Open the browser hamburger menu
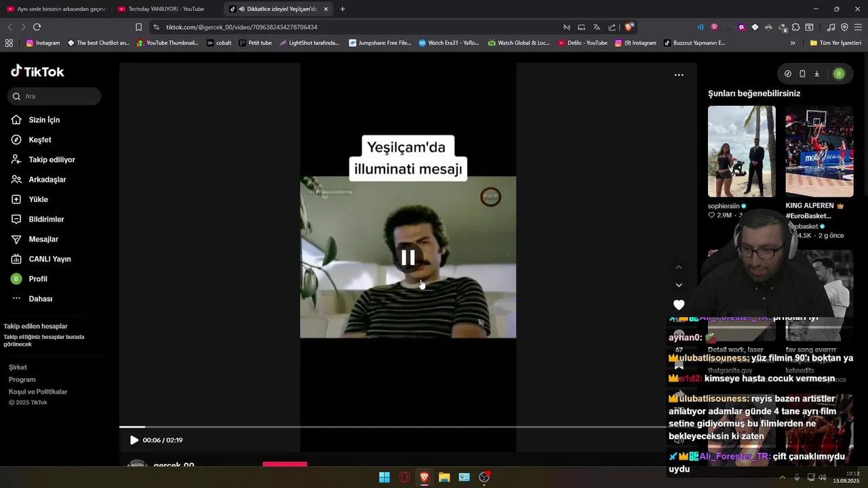 point(858,27)
